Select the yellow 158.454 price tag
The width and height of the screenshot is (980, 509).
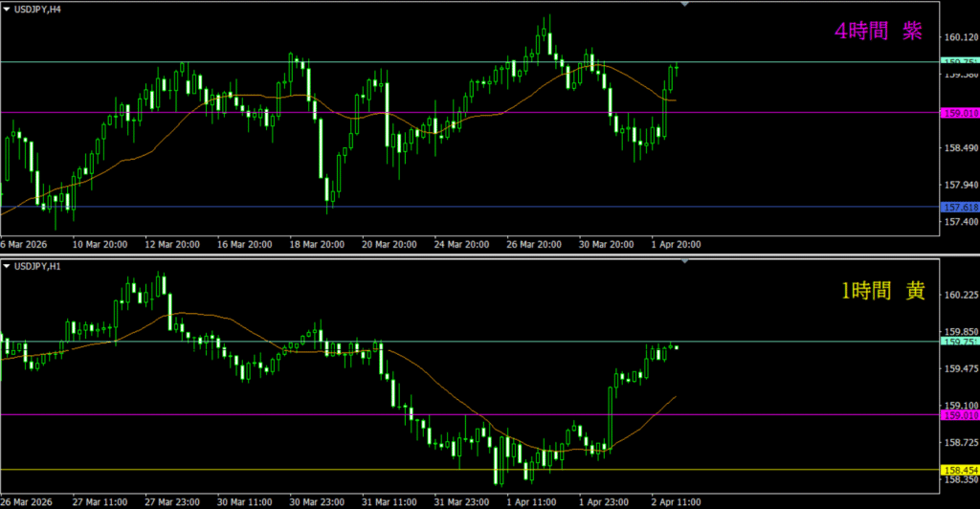point(960,470)
